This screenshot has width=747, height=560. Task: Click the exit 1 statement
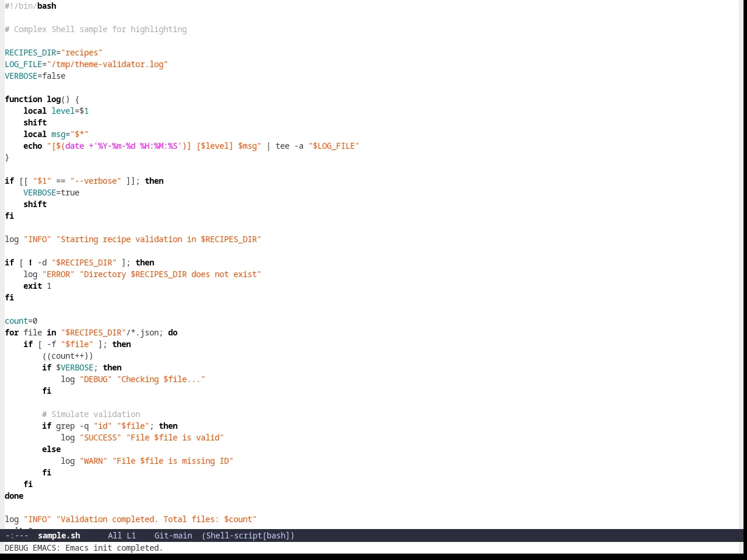(37, 286)
